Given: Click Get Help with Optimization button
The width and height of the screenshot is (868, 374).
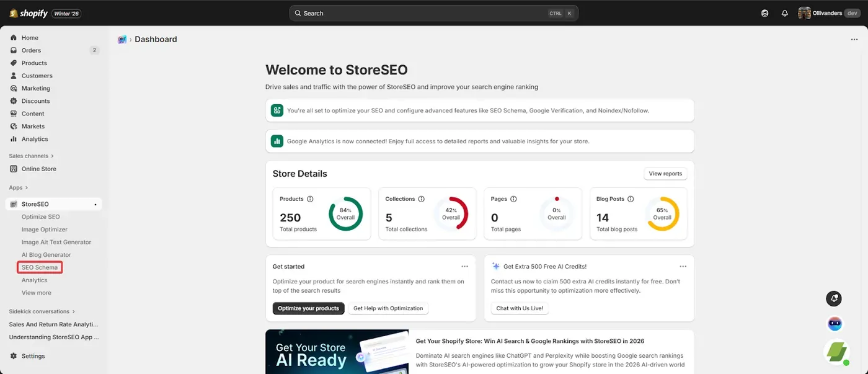Looking at the screenshot, I should (388, 308).
